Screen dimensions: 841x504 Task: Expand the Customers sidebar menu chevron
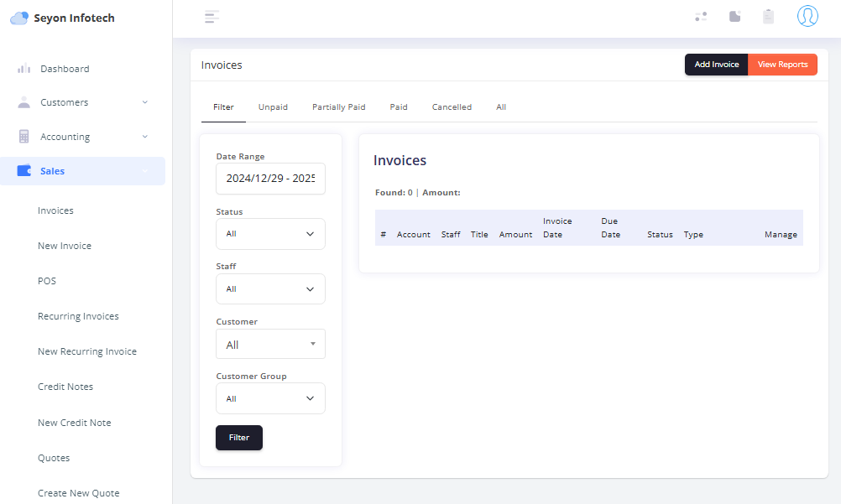coord(144,102)
